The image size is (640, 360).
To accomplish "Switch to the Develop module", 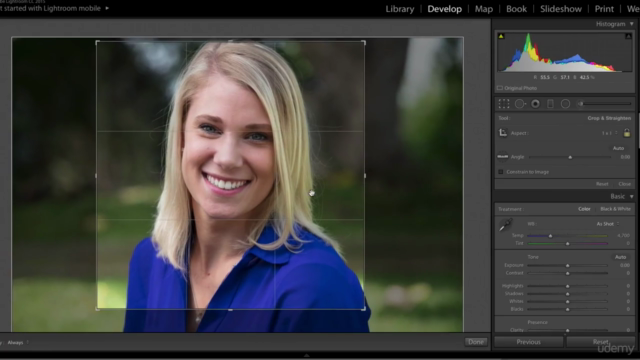I will click(x=444, y=9).
